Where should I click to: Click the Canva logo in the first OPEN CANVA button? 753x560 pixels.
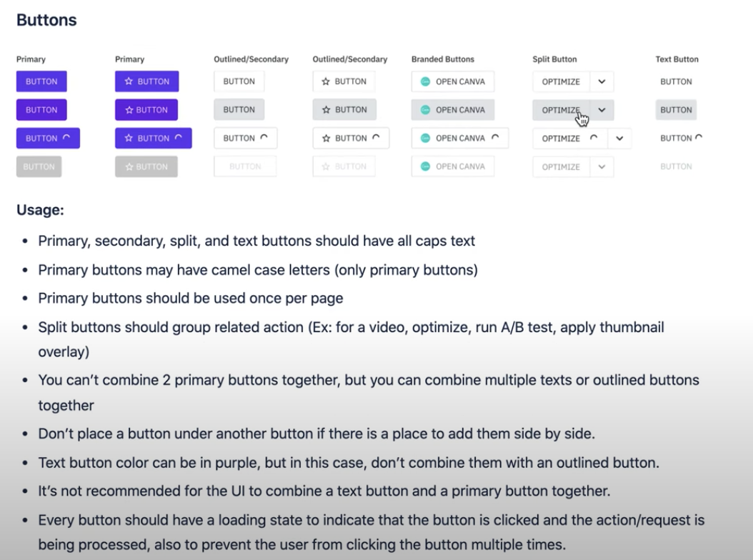point(426,81)
